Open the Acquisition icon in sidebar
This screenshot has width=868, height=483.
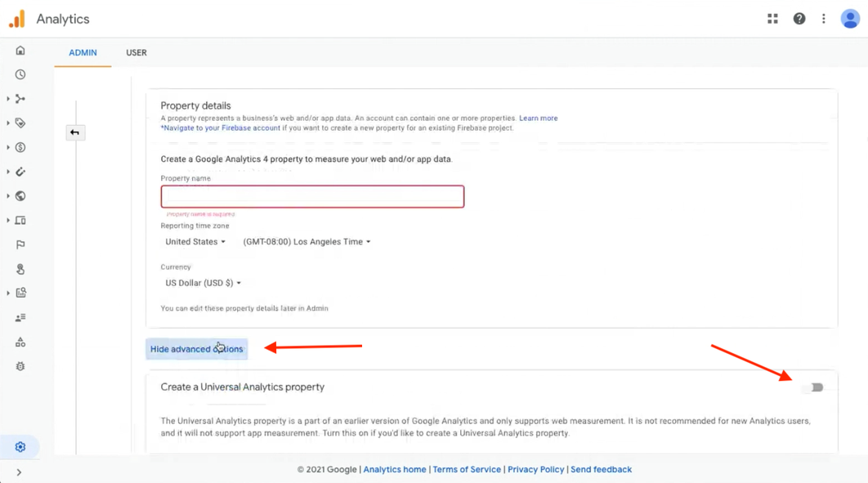(x=20, y=99)
